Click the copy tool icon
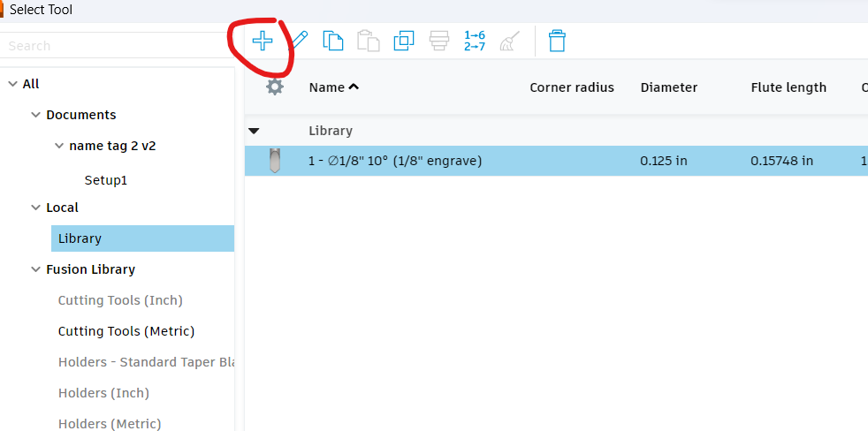 (333, 41)
